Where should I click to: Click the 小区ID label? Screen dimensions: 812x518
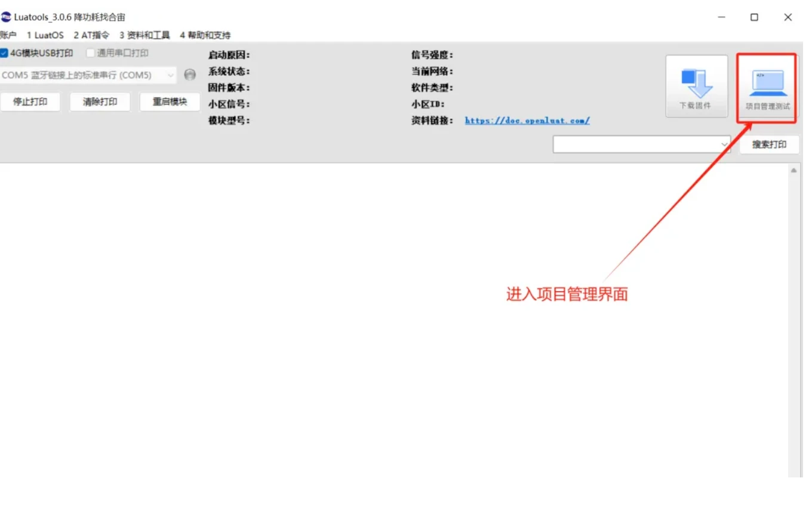(427, 104)
